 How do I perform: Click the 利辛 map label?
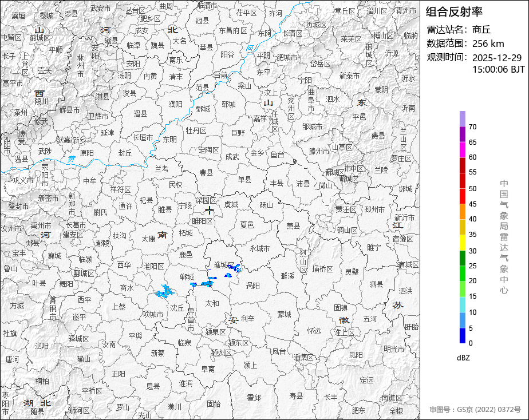(248, 319)
